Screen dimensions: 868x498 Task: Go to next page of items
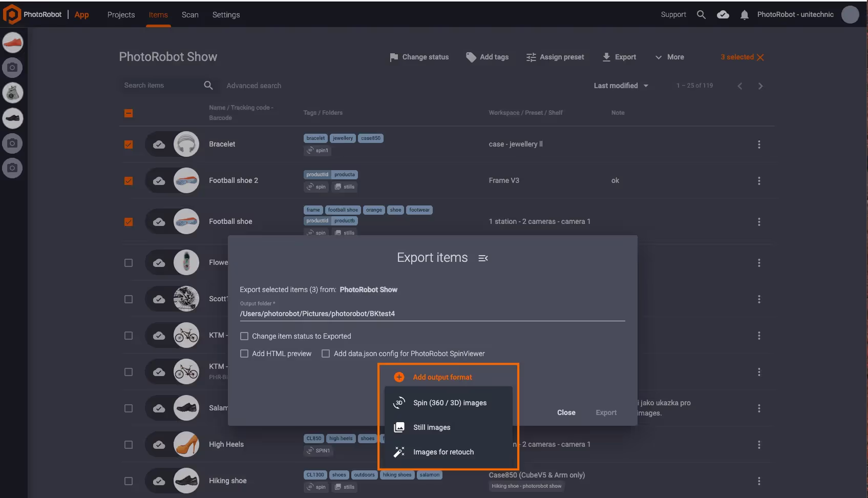click(x=760, y=86)
